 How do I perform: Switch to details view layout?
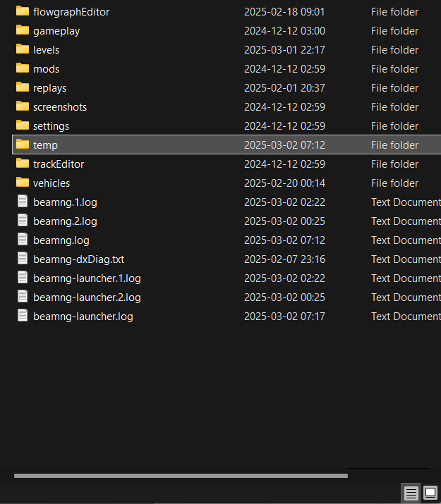411,493
